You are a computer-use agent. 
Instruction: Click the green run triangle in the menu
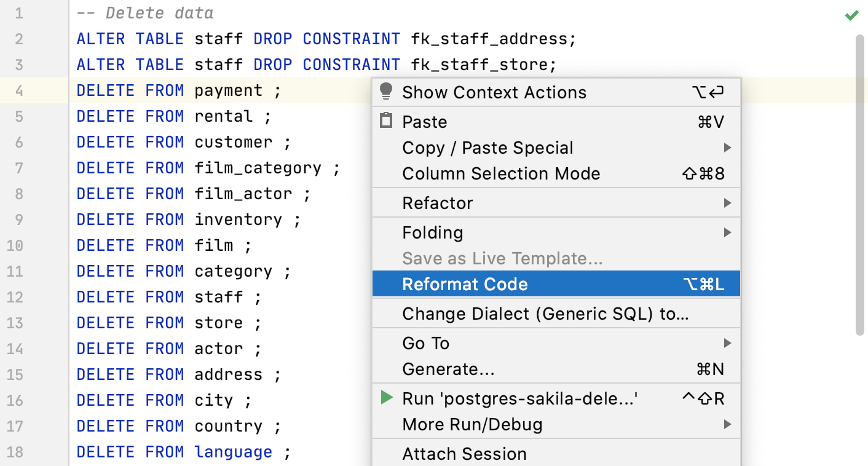pos(387,398)
